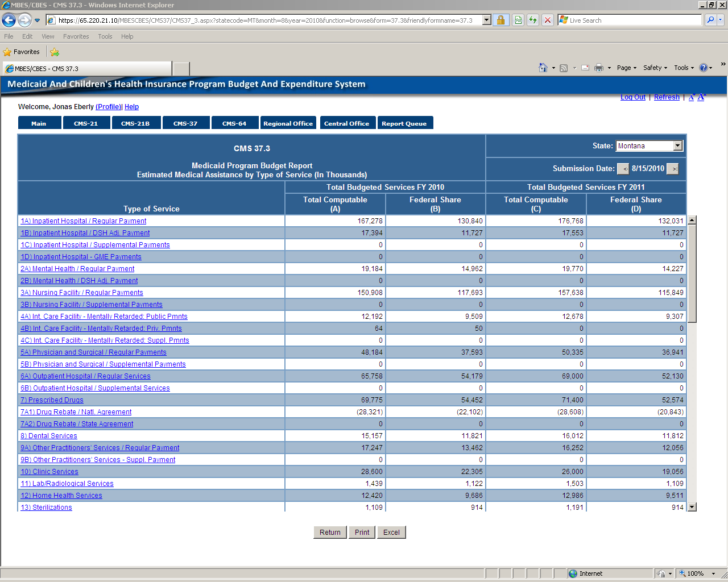Open the Report Queue tab
Viewport: 728px width, 582px height.
(404, 123)
